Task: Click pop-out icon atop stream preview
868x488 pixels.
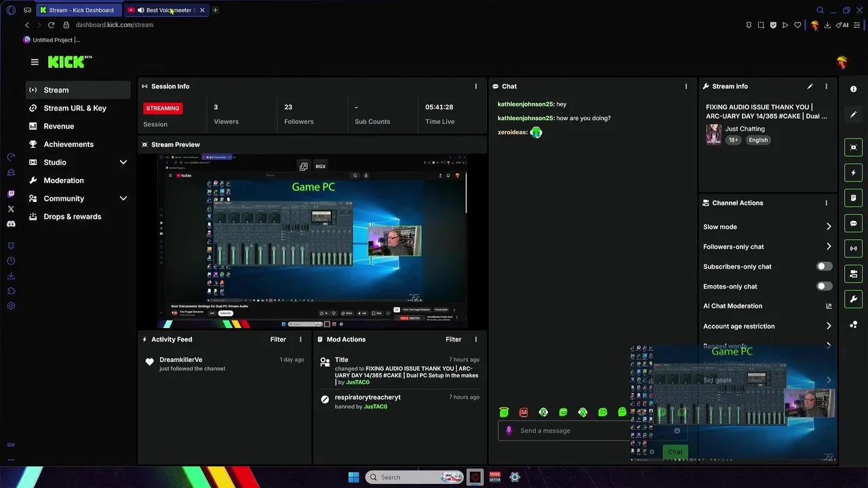Action: 303,166
